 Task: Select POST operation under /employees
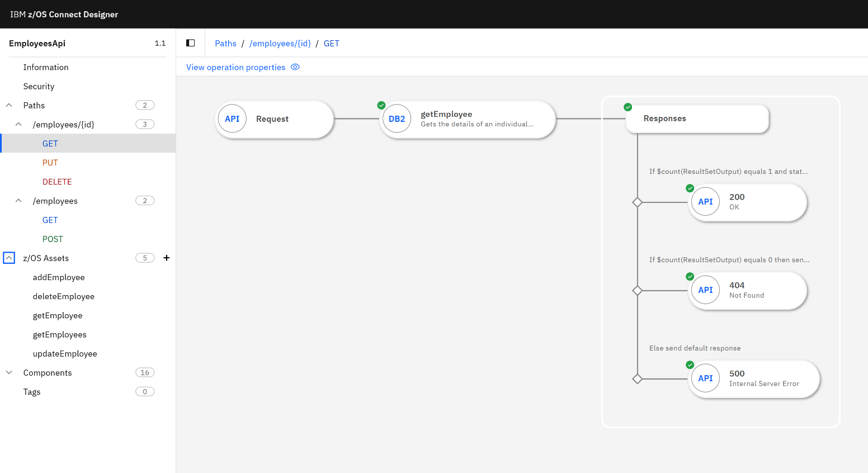53,239
